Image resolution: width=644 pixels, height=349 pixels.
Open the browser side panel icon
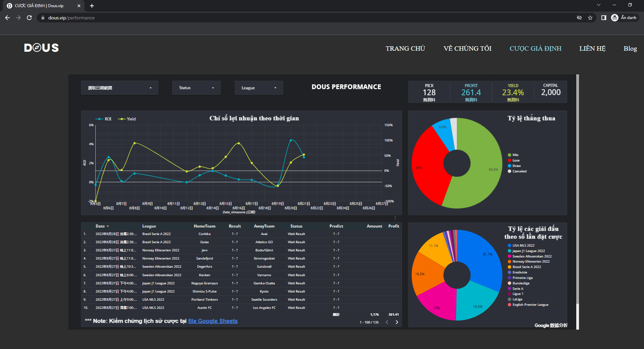(x=603, y=18)
